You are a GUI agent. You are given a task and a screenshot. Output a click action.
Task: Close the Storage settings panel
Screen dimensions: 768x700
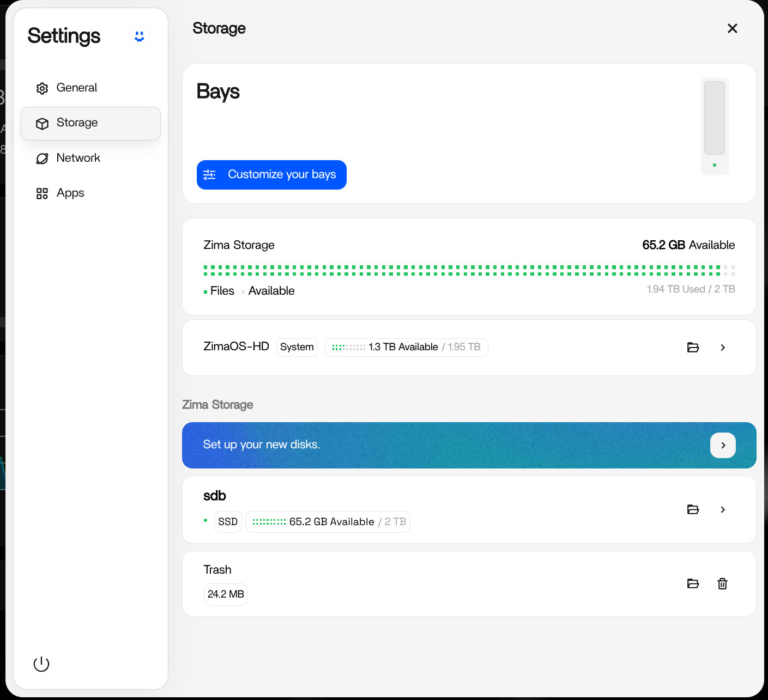[732, 28]
